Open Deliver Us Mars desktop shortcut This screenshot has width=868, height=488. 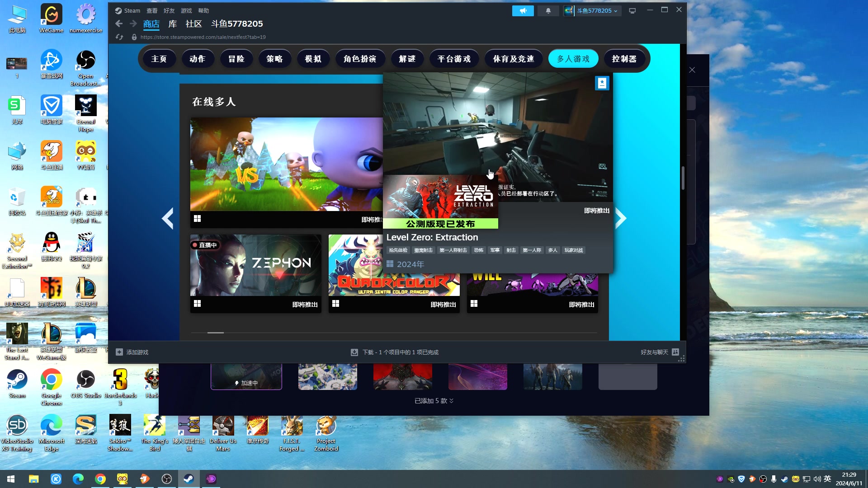[x=223, y=433]
